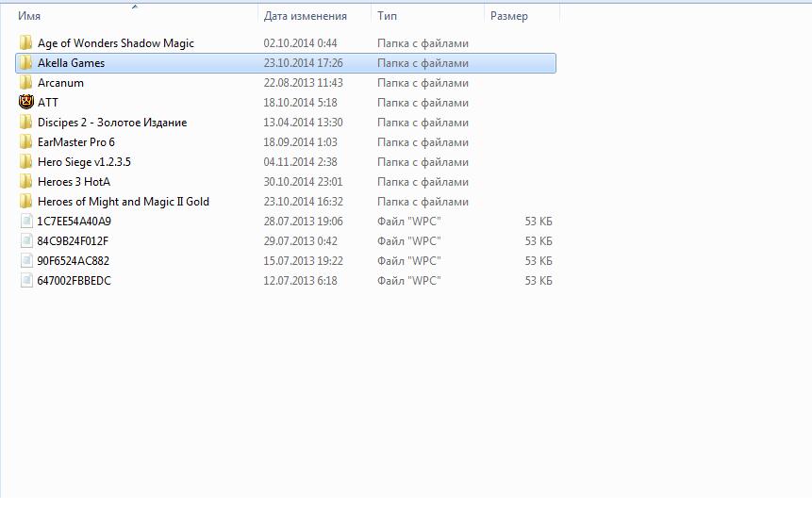Click the 84C9B24F012F file icon
Screen dimensions: 812x510
point(26,240)
